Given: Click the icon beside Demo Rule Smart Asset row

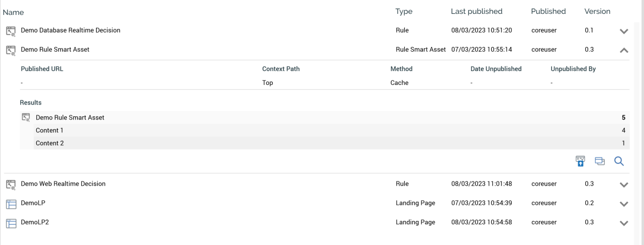Looking at the screenshot, I should [x=11, y=50].
